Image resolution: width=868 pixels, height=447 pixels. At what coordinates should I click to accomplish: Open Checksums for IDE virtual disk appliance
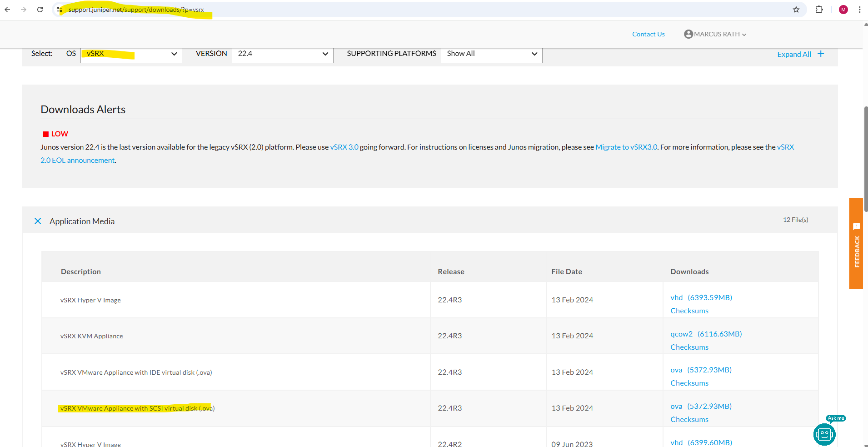689,383
